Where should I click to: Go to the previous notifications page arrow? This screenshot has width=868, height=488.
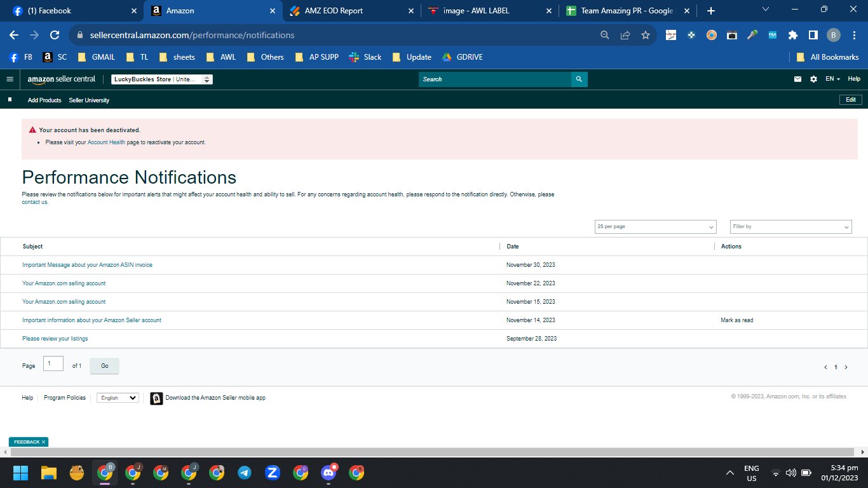click(825, 367)
